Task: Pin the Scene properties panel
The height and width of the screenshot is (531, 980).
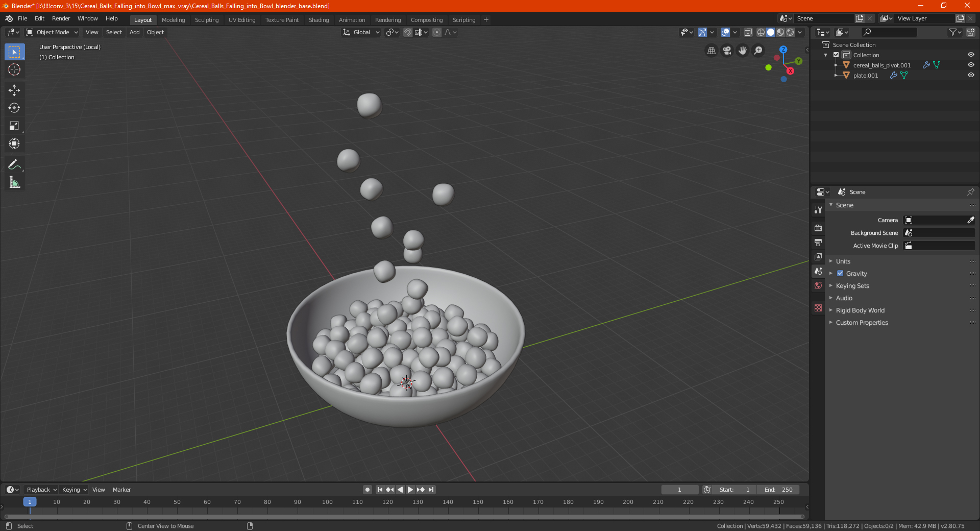Action: [970, 192]
